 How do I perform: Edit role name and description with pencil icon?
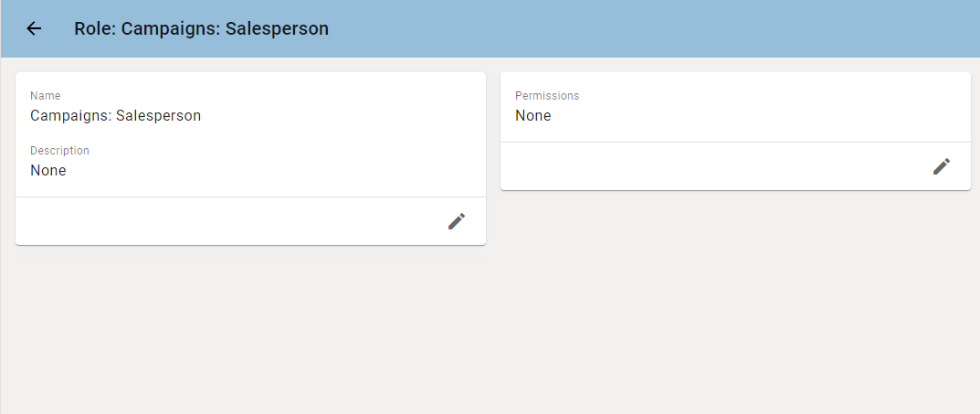pos(457,221)
